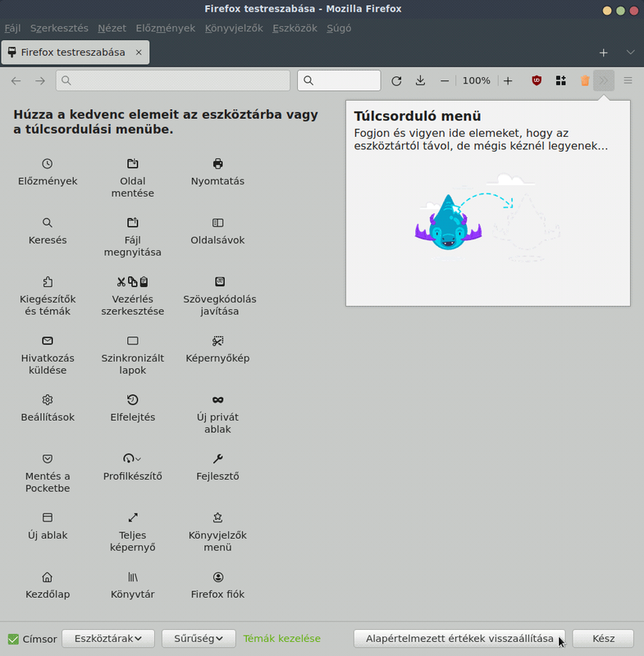Open the Eszközök menu
644x656 pixels.
tap(295, 28)
